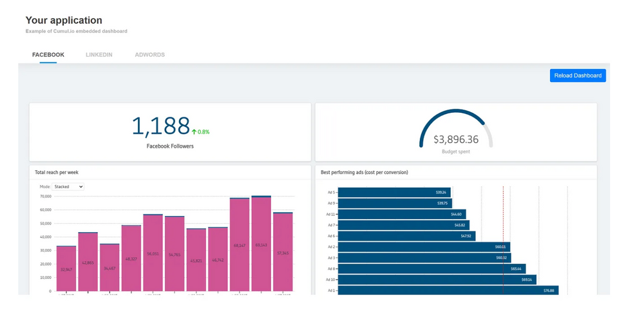This screenshot has width=644, height=323.
Task: Click the Budget spent gauge arc
Action: [456, 116]
